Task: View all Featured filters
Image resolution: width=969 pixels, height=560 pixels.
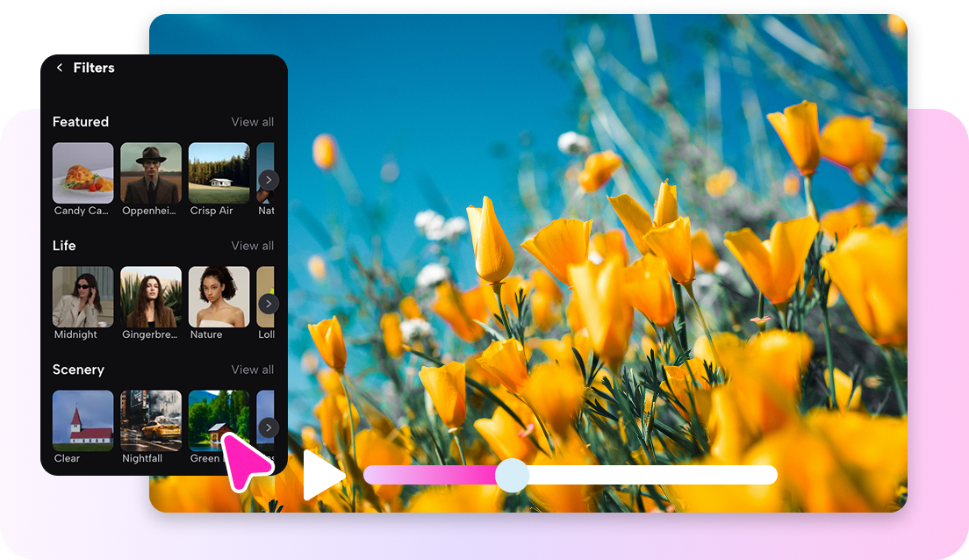Action: coord(253,122)
